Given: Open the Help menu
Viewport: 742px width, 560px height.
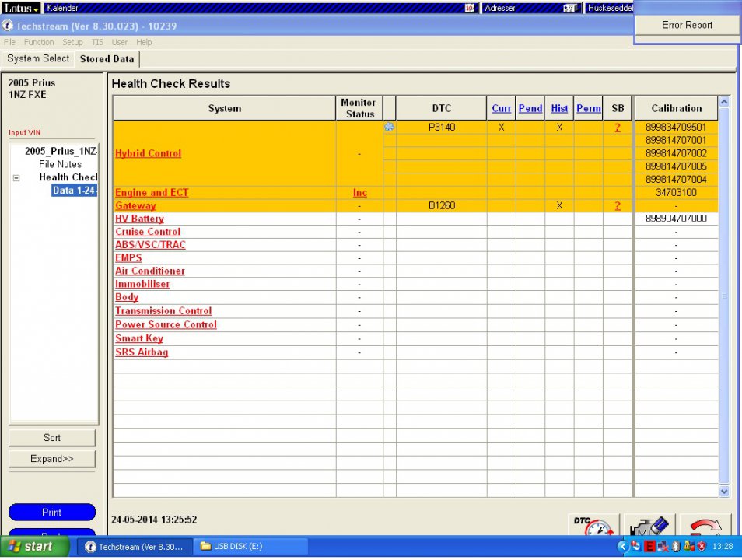Looking at the screenshot, I should 144,42.
